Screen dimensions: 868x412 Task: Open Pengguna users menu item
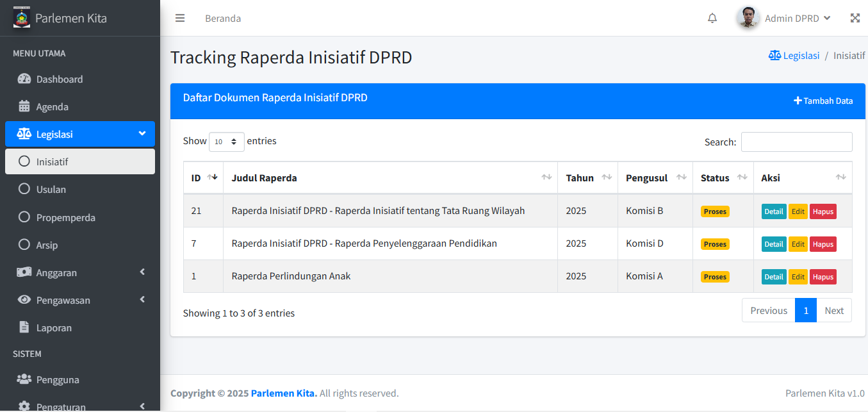click(x=58, y=380)
